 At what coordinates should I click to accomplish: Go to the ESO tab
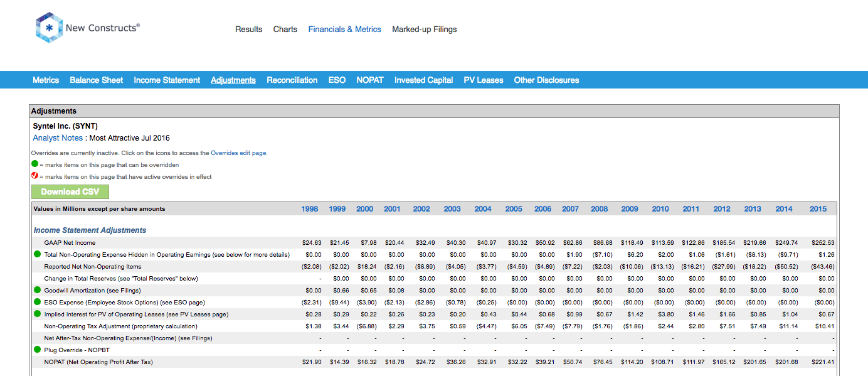pos(337,80)
